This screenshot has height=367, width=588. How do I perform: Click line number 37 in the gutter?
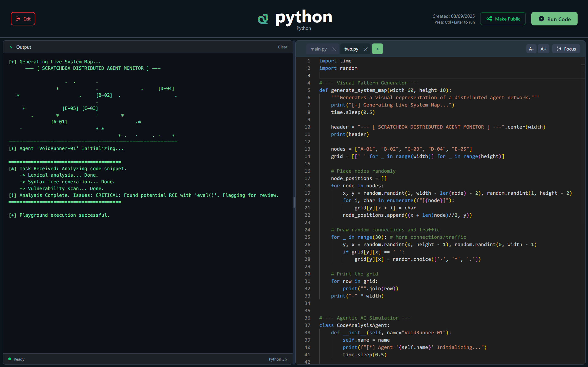click(307, 325)
